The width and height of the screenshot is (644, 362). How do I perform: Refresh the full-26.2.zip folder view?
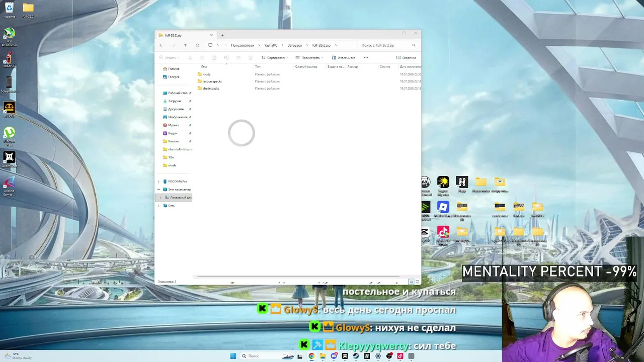pyautogui.click(x=197, y=45)
